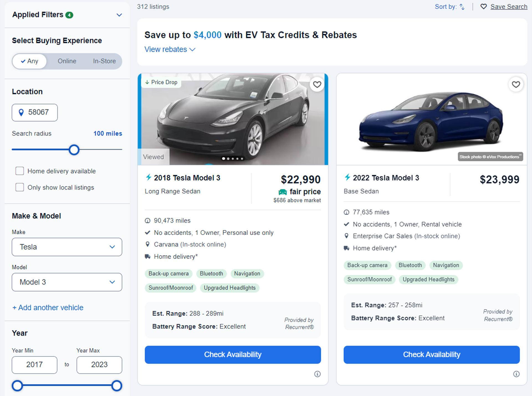Switch to In-Store buying experience

click(x=104, y=61)
